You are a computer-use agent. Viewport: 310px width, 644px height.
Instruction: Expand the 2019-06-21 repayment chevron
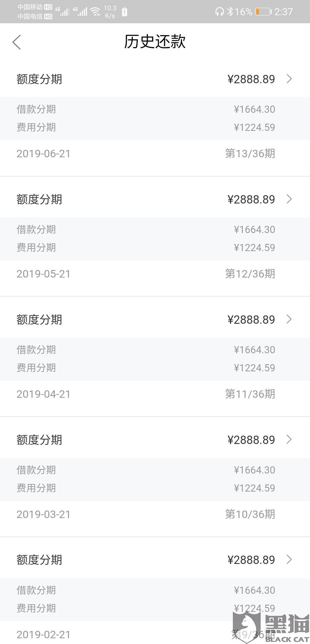tap(289, 79)
